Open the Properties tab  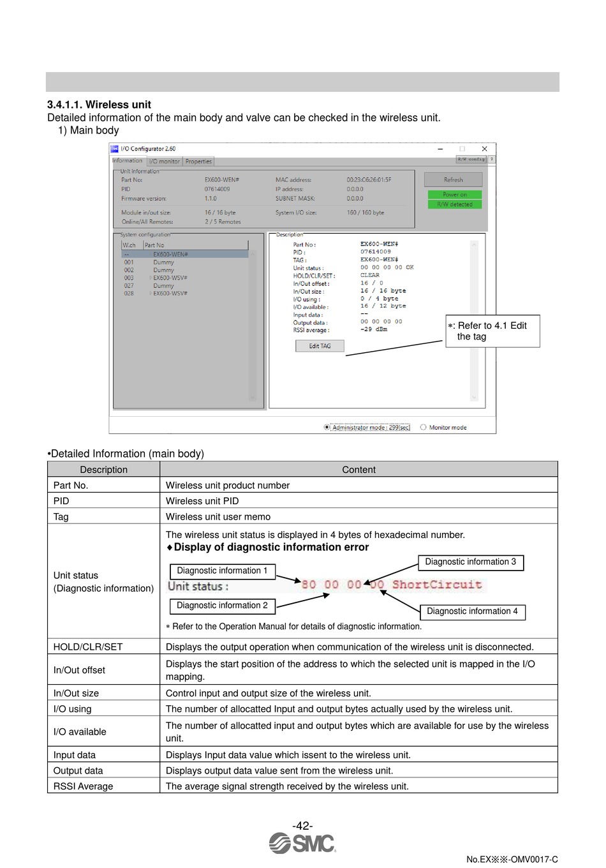[x=198, y=161]
